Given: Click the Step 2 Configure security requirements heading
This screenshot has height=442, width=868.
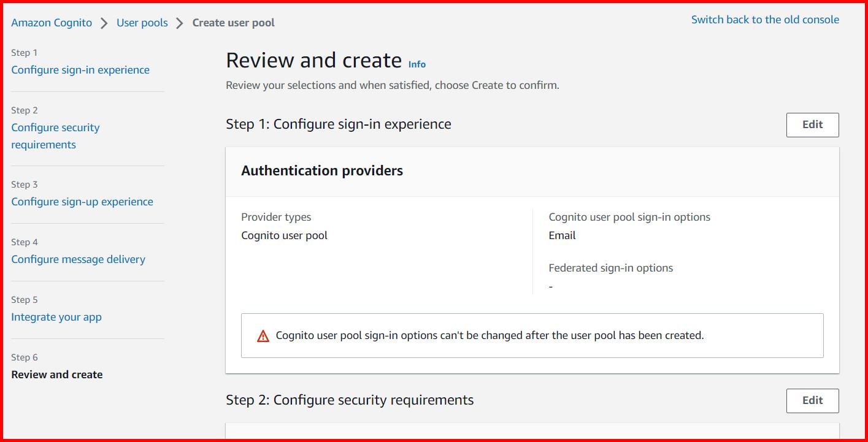Looking at the screenshot, I should tap(350, 400).
